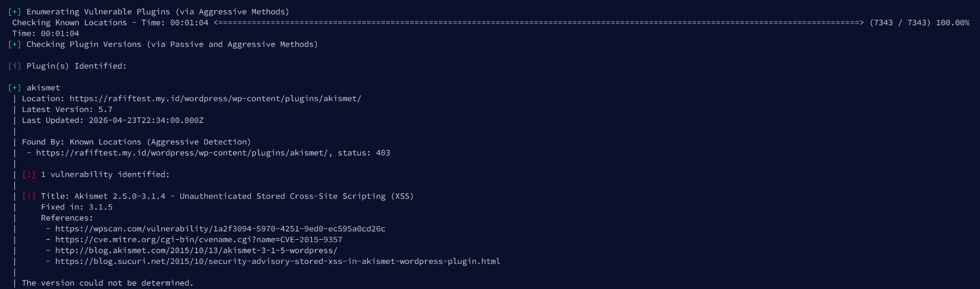Image resolution: width=980 pixels, height=289 pixels.
Task: Click the [i] marker beside Plugin(s) Identified
Action: [14, 66]
